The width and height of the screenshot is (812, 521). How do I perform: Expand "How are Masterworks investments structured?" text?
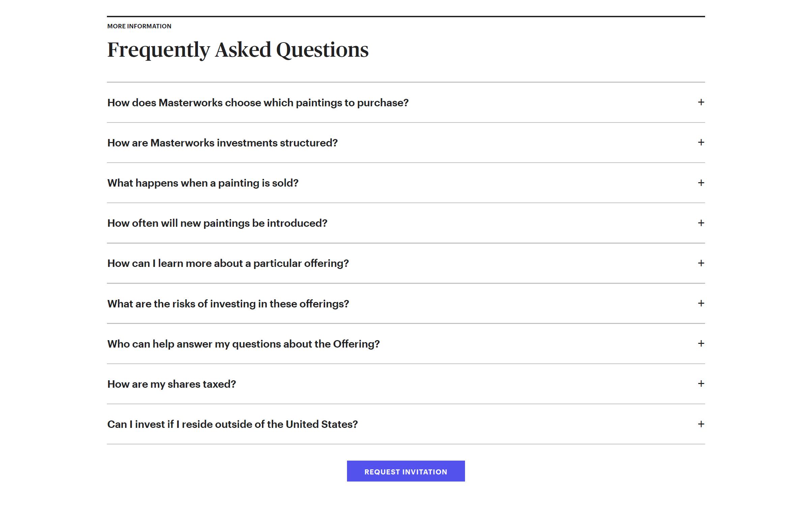point(222,143)
